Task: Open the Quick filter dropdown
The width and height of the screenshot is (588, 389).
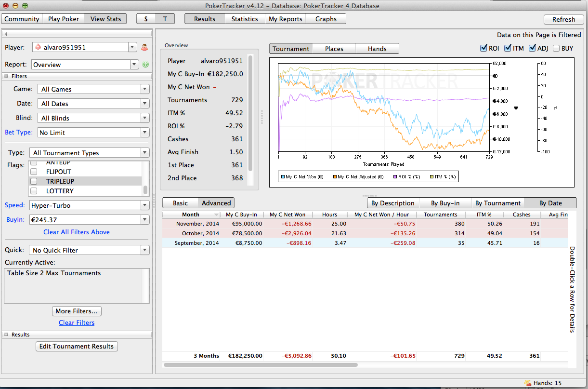Action: (145, 250)
